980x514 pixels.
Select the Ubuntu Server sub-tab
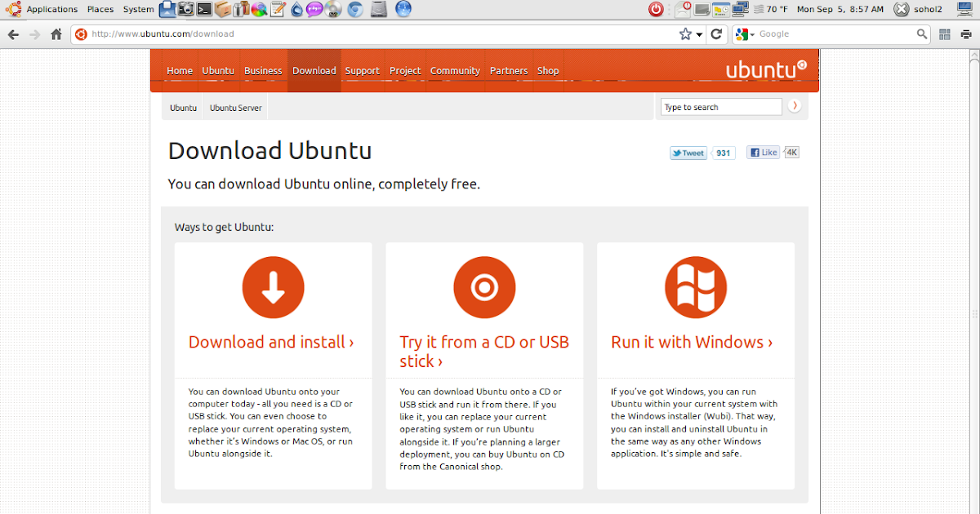pos(235,108)
